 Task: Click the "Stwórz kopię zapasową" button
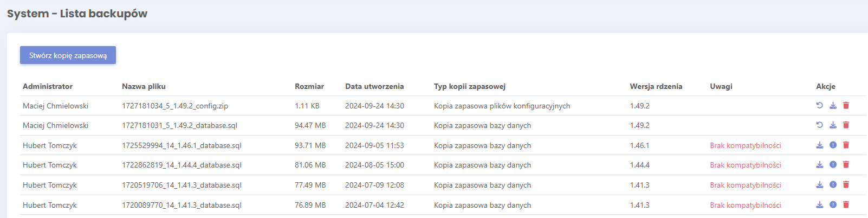click(68, 55)
